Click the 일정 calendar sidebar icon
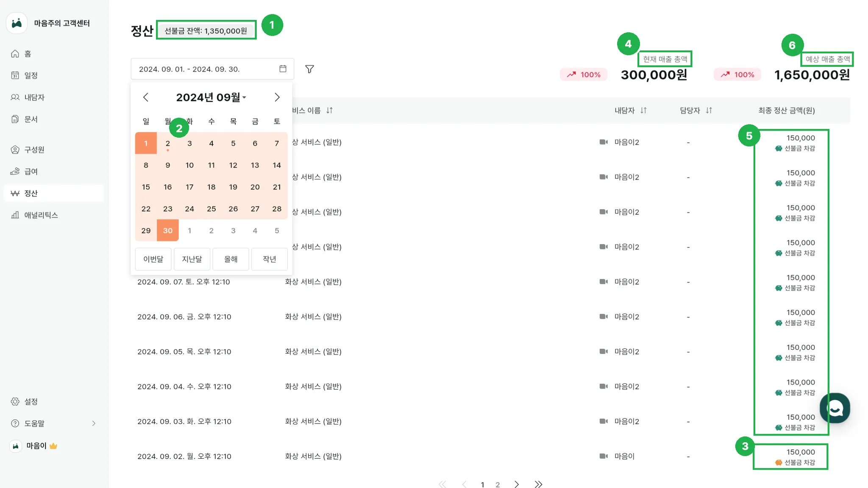Image resolution: width=868 pixels, height=488 pixels. click(x=15, y=75)
